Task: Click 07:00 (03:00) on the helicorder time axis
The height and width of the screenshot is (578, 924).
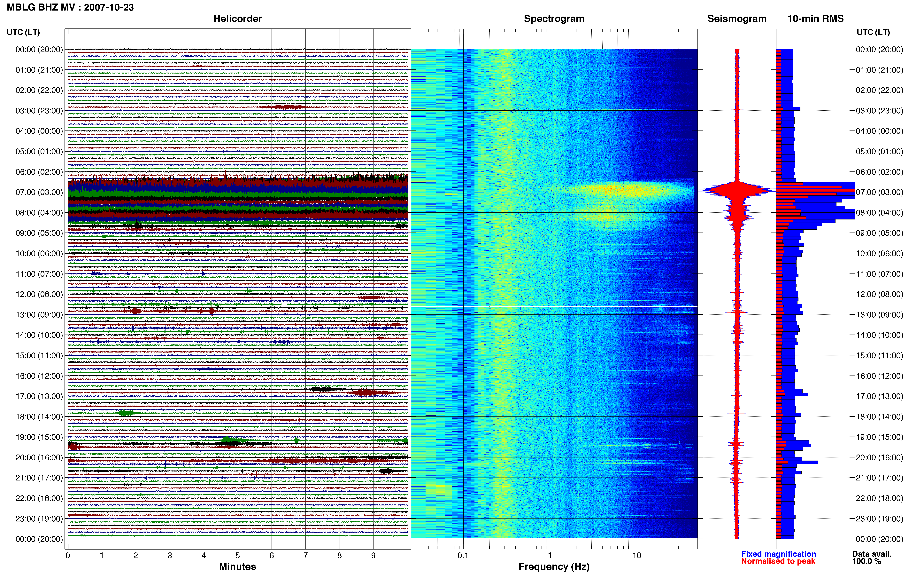Action: [39, 192]
